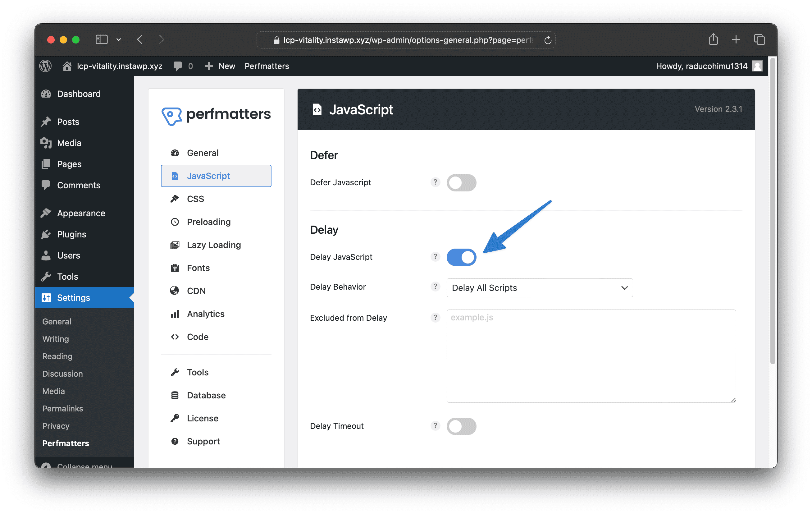Click the Safari sidebar toggle icon

102,40
